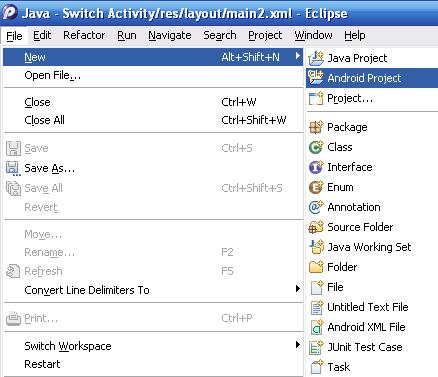The image size is (438, 377).
Task: Open the Run menu
Action: click(x=127, y=35)
